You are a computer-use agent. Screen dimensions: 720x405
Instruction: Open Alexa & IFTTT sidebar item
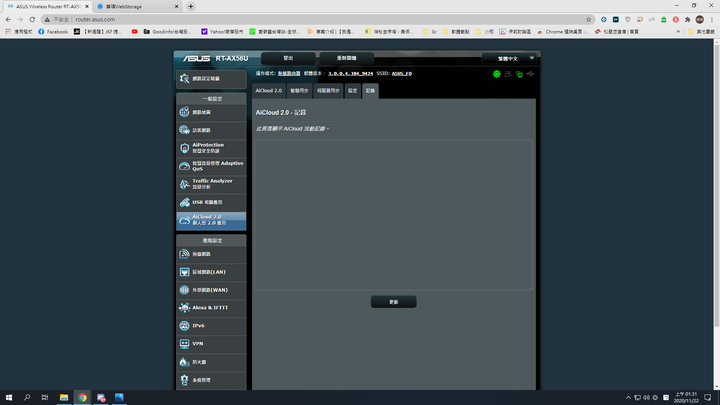(x=211, y=308)
